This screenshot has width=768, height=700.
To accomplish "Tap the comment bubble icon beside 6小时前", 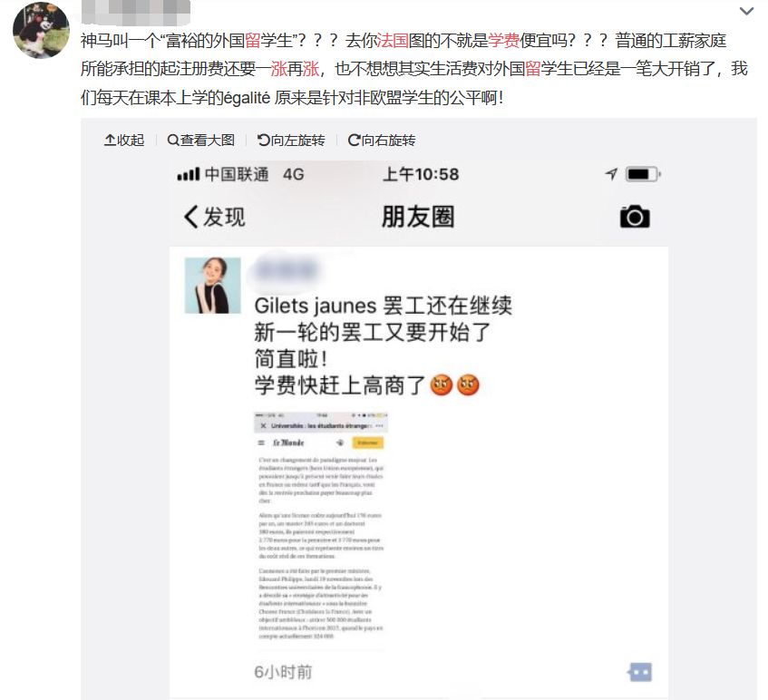I will (x=640, y=672).
